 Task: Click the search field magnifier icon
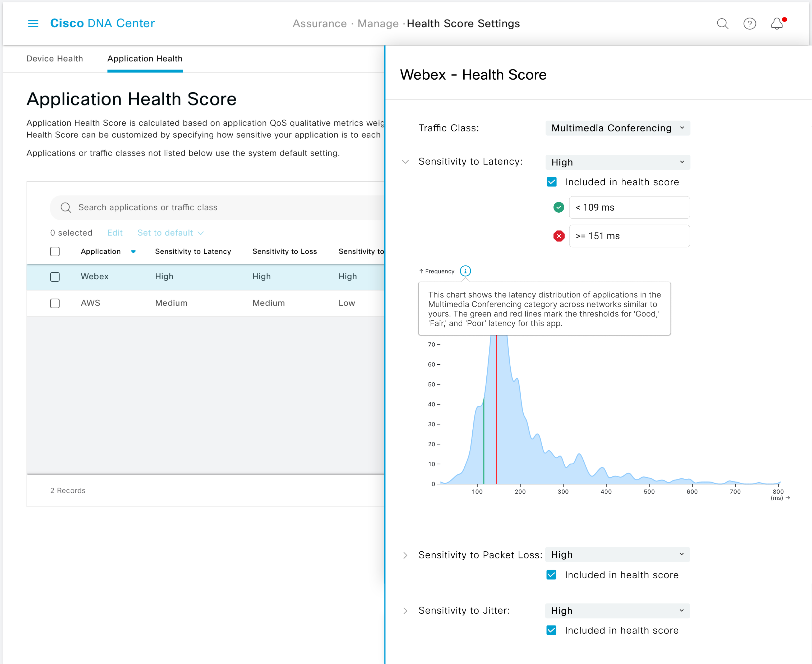coord(66,208)
